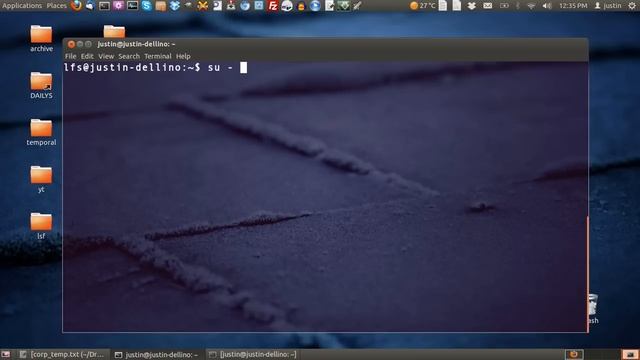640x360 pixels.
Task: Select the archive folder on the desktop
Action: 41,39
